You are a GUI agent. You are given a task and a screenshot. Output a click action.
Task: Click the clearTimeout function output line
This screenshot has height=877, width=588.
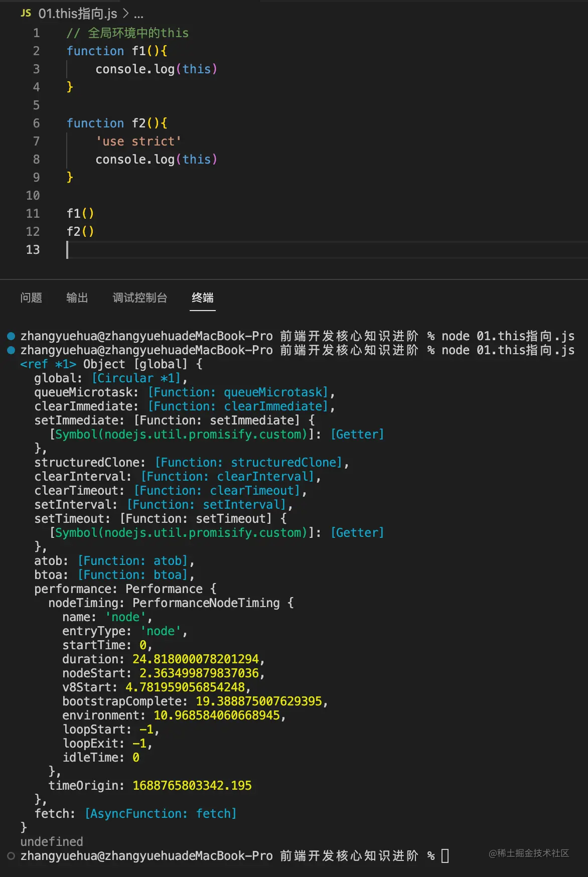click(171, 491)
